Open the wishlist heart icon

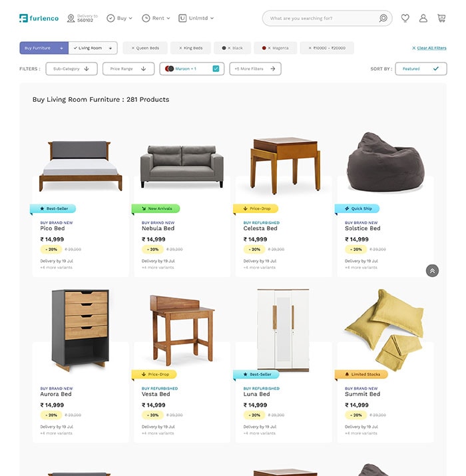coord(405,18)
